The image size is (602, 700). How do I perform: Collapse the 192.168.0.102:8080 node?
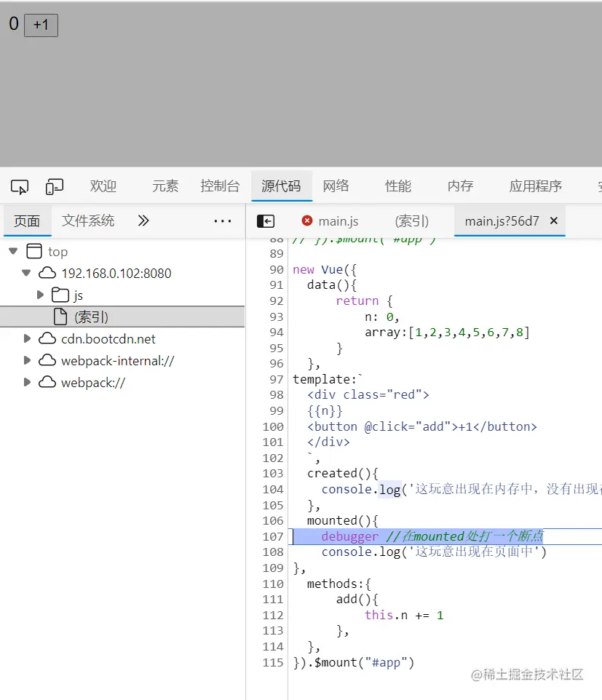point(26,273)
